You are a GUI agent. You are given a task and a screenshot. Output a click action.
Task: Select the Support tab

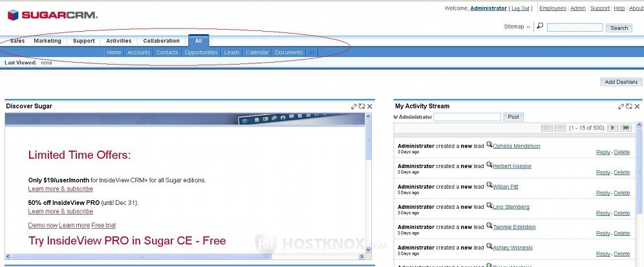coord(84,41)
